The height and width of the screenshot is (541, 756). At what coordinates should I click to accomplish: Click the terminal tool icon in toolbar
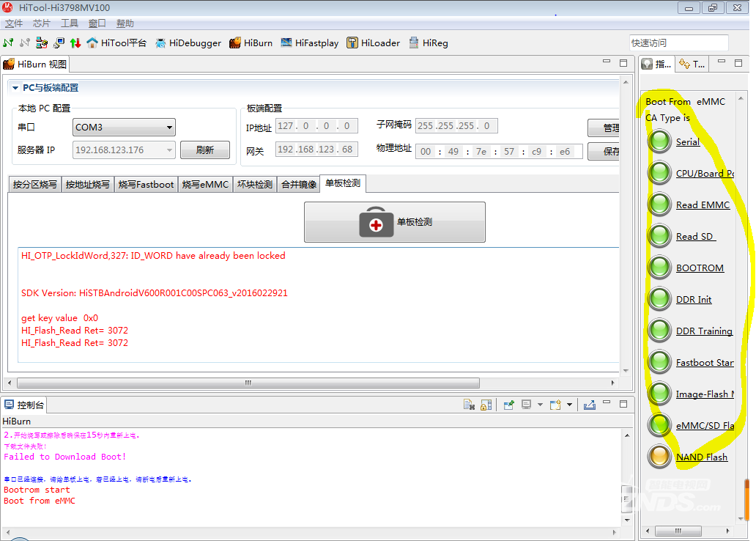tap(59, 43)
